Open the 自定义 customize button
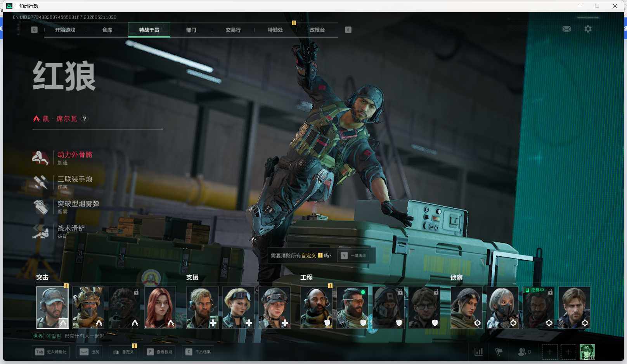 click(123, 352)
